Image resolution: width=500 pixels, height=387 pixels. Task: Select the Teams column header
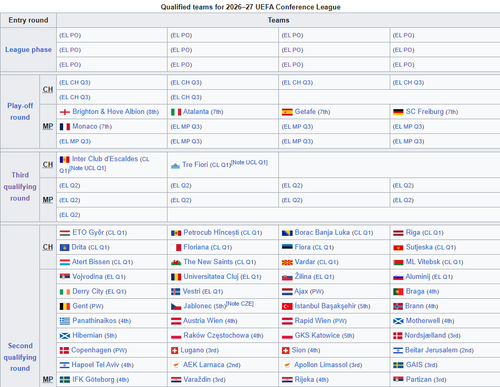click(x=278, y=20)
